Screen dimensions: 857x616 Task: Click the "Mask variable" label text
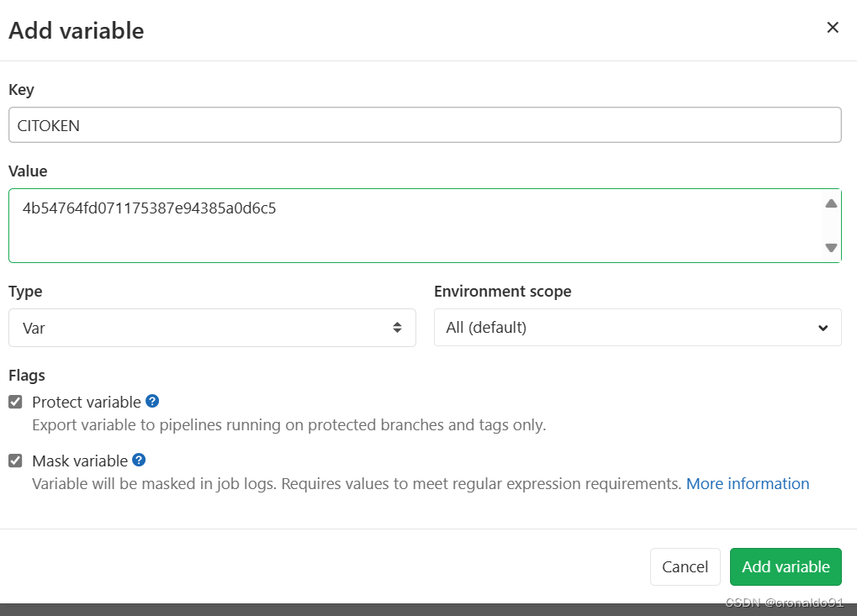pyautogui.click(x=79, y=461)
